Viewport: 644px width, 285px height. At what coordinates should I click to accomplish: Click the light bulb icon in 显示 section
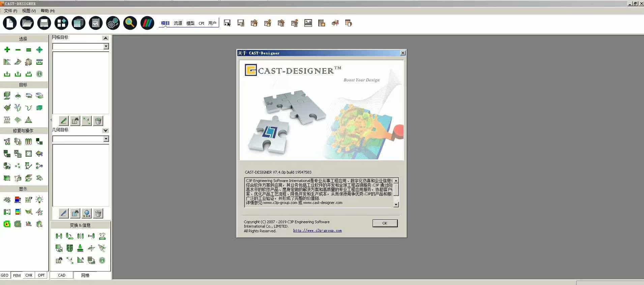click(x=39, y=200)
